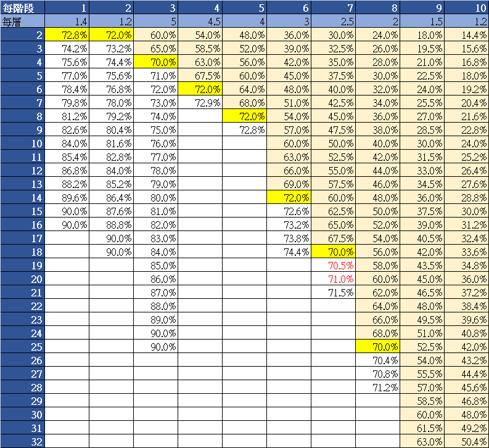Select yellow 70.0% cell in row 25
The height and width of the screenshot is (448, 489).
click(377, 346)
